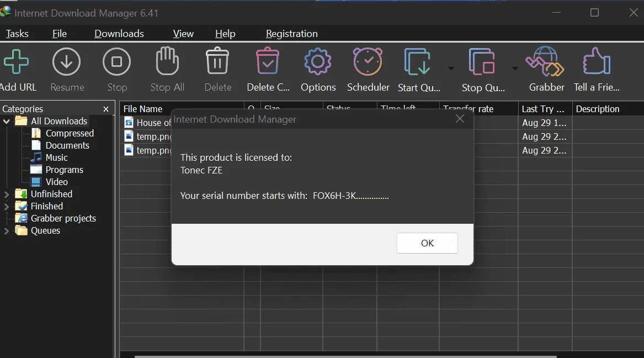Open the Registration menu
644x358 pixels.
[291, 34]
